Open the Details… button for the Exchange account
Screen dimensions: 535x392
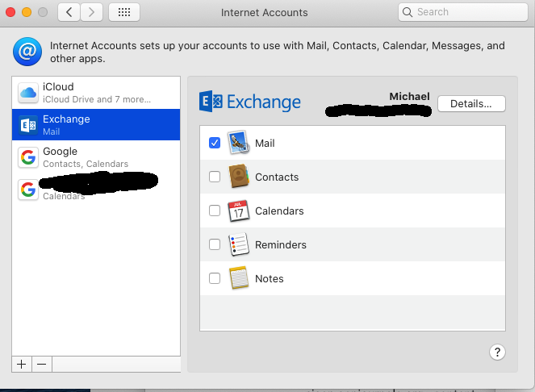pyautogui.click(x=471, y=104)
